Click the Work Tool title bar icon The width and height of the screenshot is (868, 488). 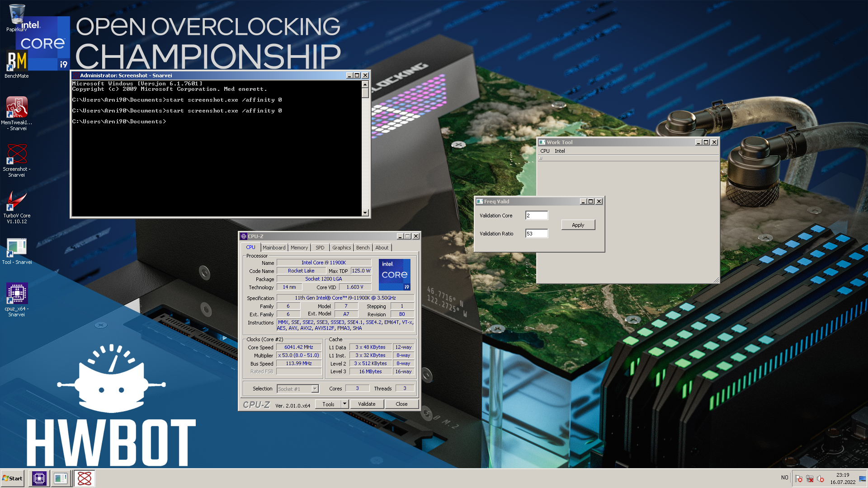pos(542,142)
